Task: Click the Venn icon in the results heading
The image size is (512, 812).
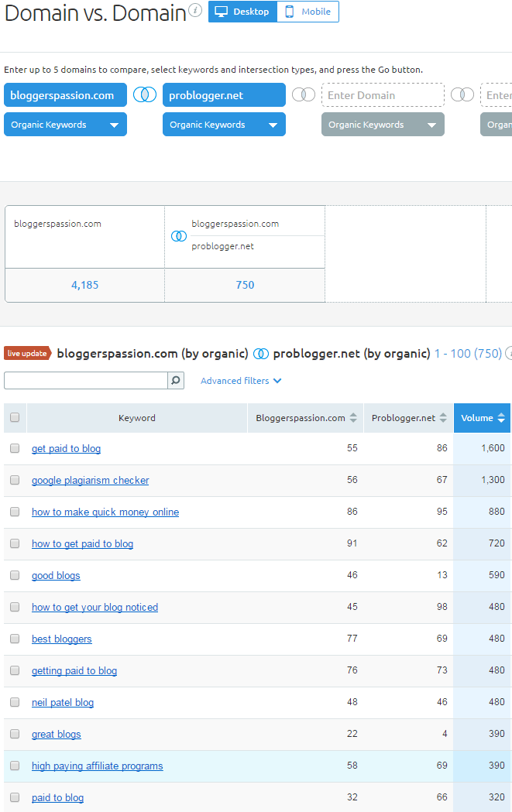Action: point(261,354)
